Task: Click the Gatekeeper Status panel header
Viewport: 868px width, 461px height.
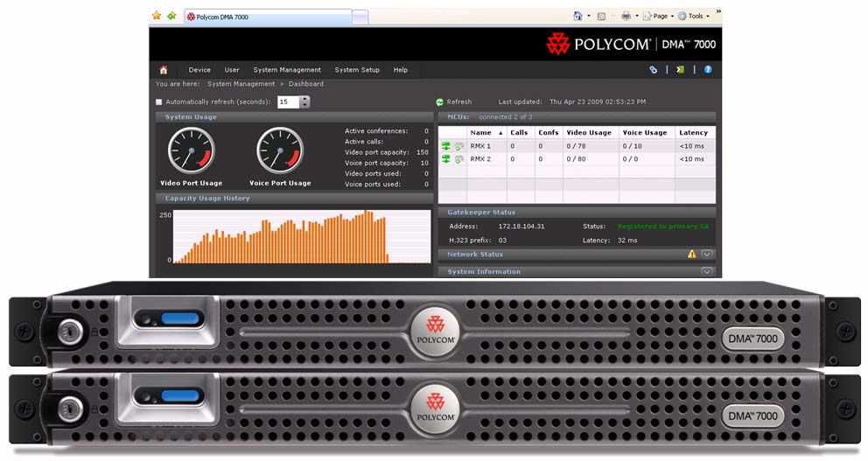Action: [577, 213]
